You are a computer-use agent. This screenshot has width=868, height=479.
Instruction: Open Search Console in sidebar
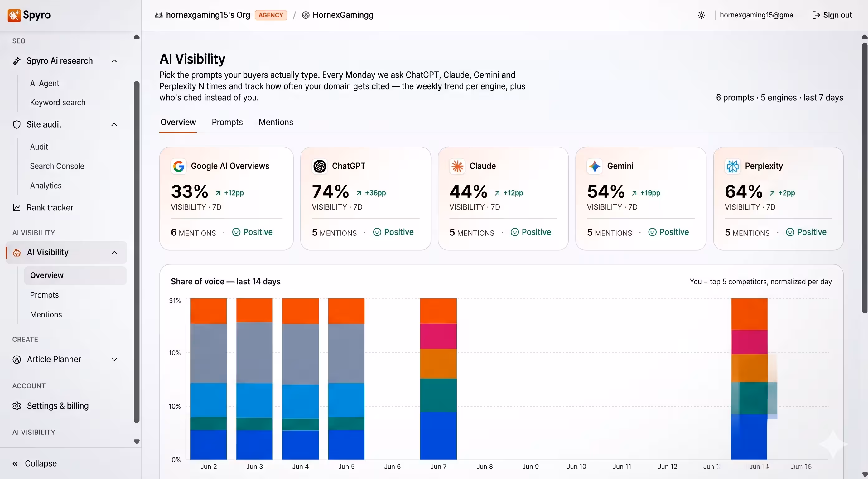[x=57, y=166]
